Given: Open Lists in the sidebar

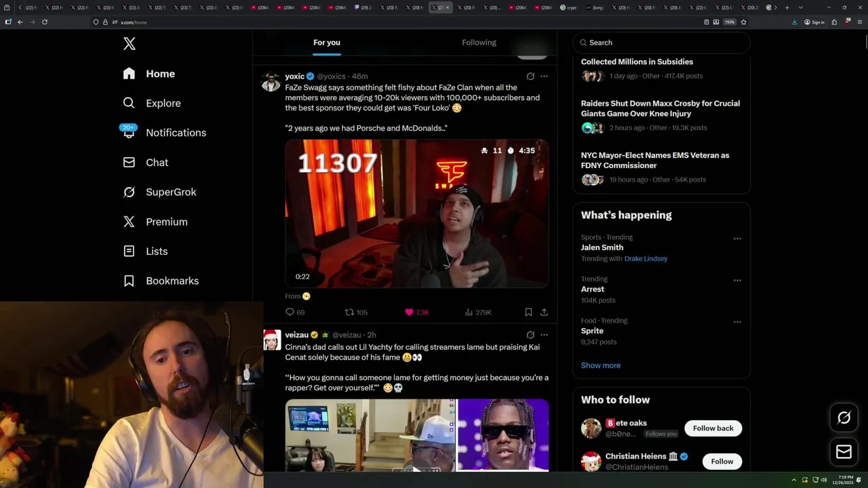Looking at the screenshot, I should 146,251.
